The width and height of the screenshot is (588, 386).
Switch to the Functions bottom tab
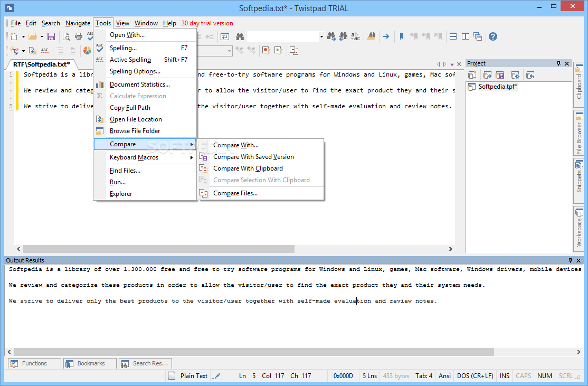[x=34, y=363]
